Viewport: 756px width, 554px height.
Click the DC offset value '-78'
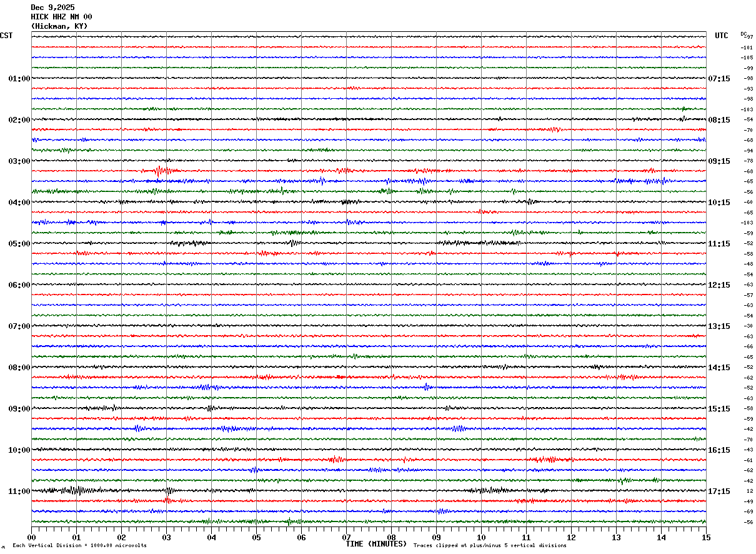pos(749,161)
